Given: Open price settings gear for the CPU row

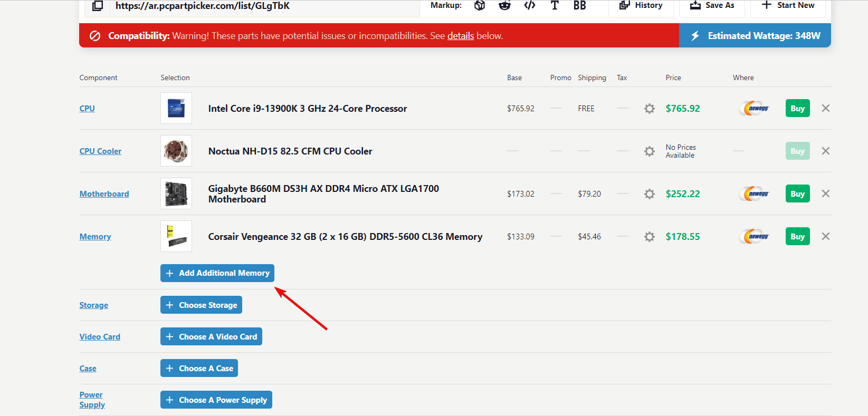Looking at the screenshot, I should click(x=650, y=109).
